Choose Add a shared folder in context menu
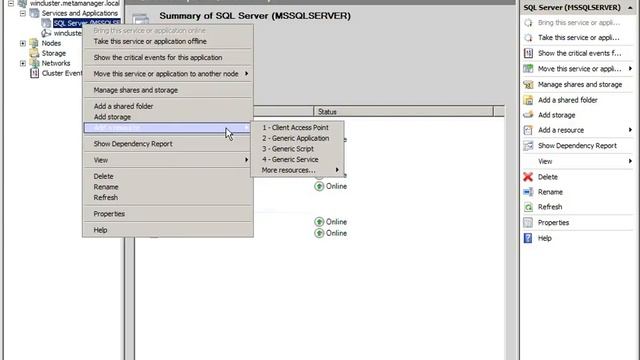This screenshot has width=640, height=360. pos(167,106)
